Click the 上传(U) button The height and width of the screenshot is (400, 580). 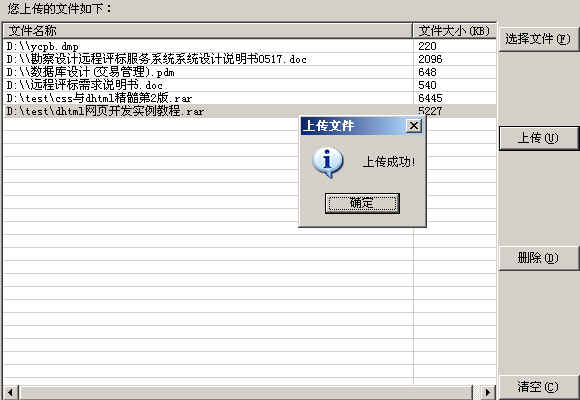pos(538,138)
